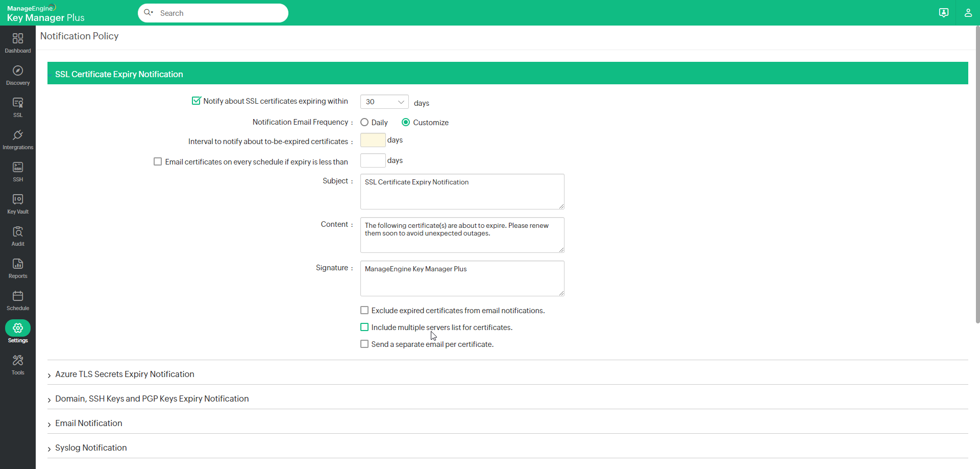
Task: Expand Domain, SSH Keys and PGP Keys section
Action: 507,398
